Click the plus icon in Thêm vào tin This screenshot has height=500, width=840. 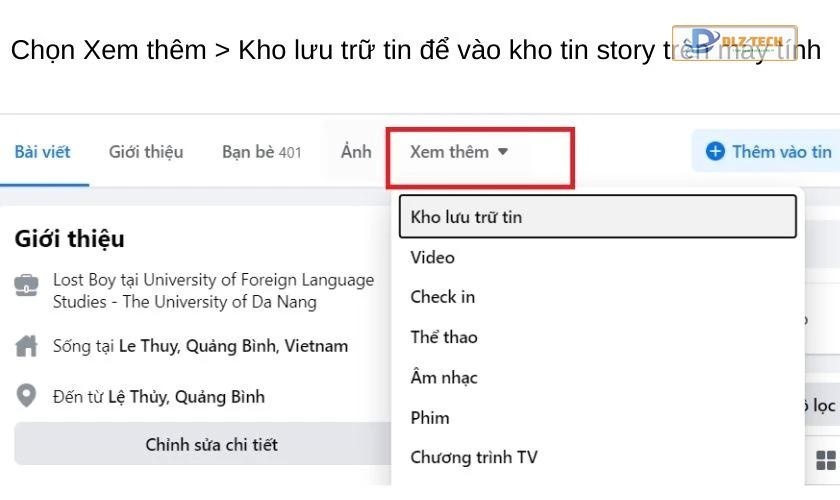714,151
